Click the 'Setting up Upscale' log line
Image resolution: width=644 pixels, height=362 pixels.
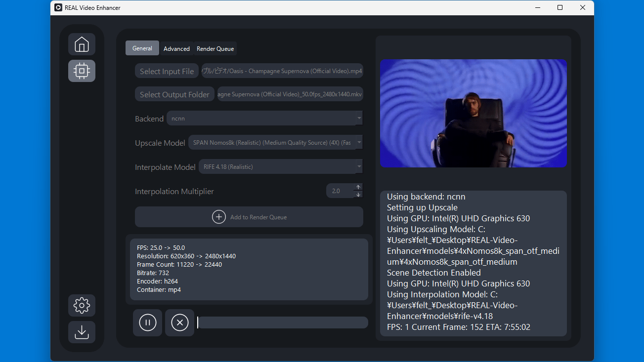pyautogui.click(x=422, y=207)
